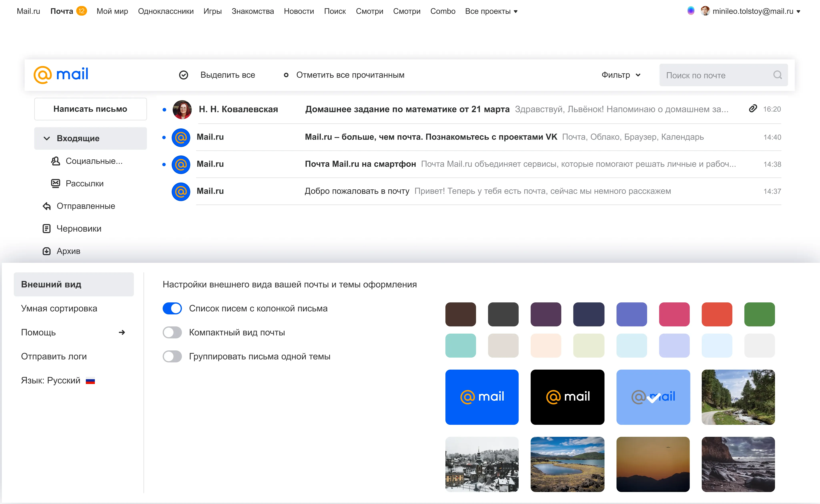Image resolution: width=820 pixels, height=504 pixels.
Task: Click the user profile avatar in header
Action: point(705,11)
